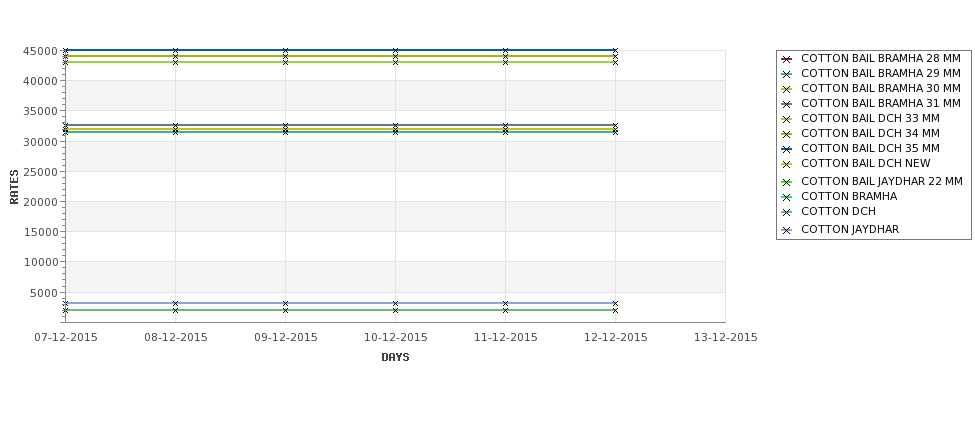Click the COTTON BAIL BRAMHA 30 MM legend marker

[x=786, y=89]
